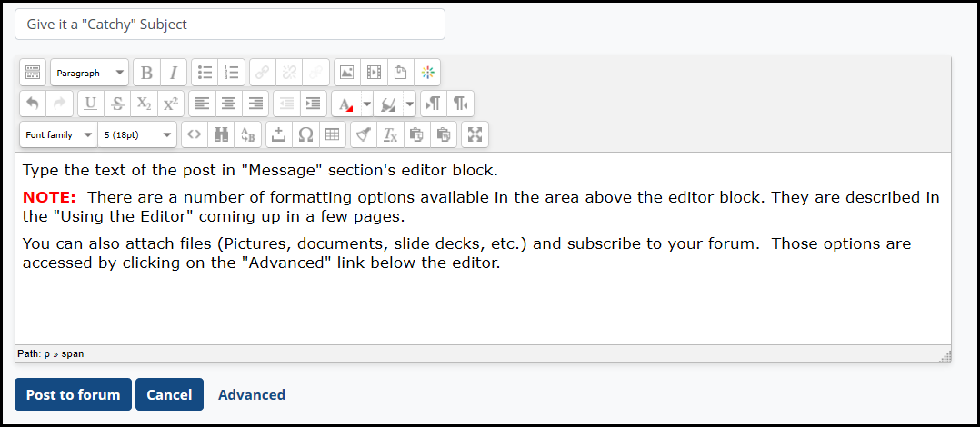Image resolution: width=980 pixels, height=427 pixels.
Task: Toggle bold formatting
Action: click(x=146, y=73)
